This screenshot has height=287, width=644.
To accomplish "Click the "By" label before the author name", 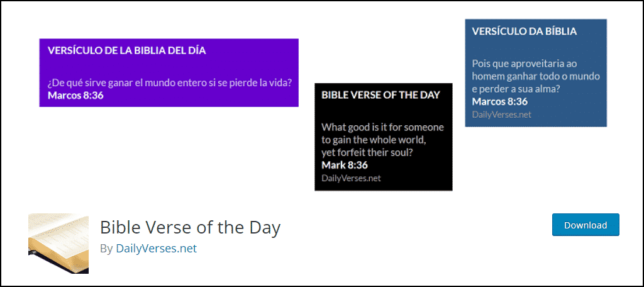I will point(106,249).
